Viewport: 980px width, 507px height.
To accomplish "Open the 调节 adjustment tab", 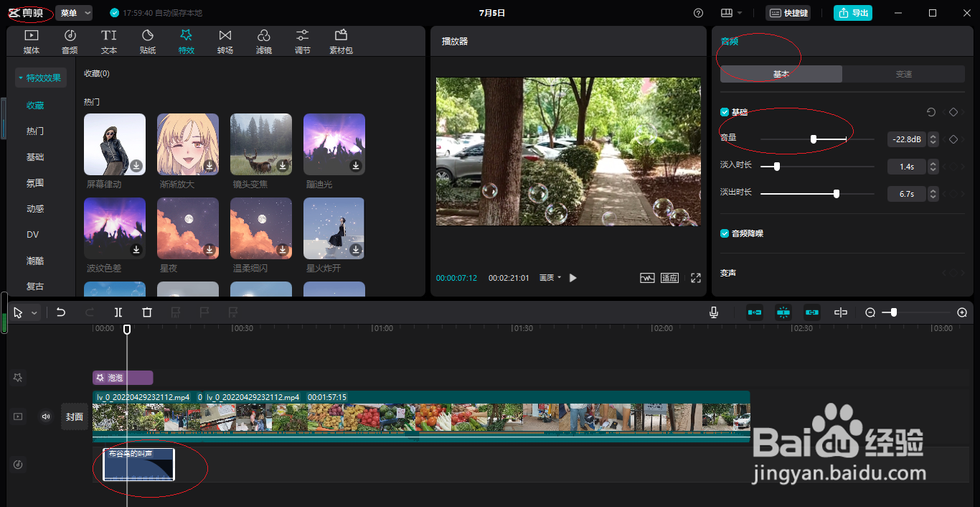I will coord(303,42).
